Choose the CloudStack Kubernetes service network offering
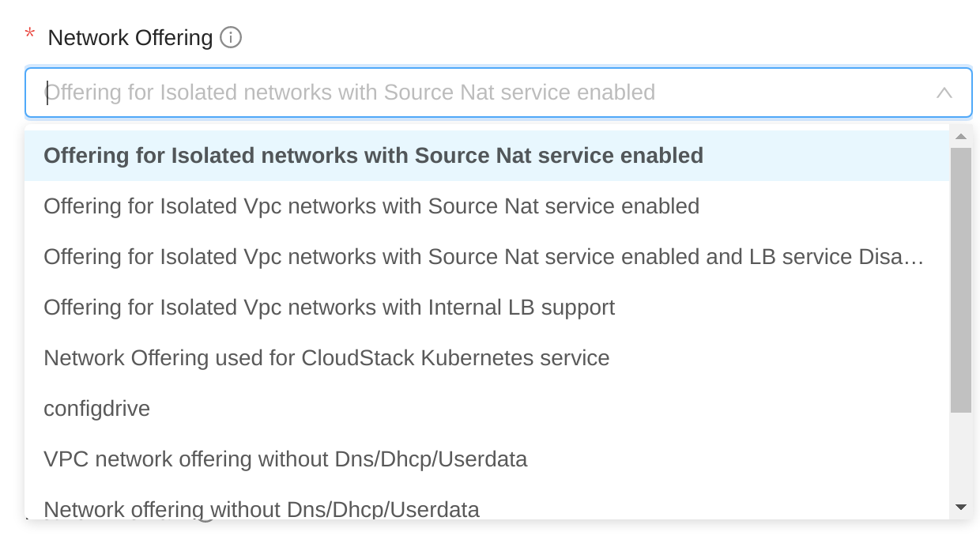The image size is (980, 536). tap(326, 358)
